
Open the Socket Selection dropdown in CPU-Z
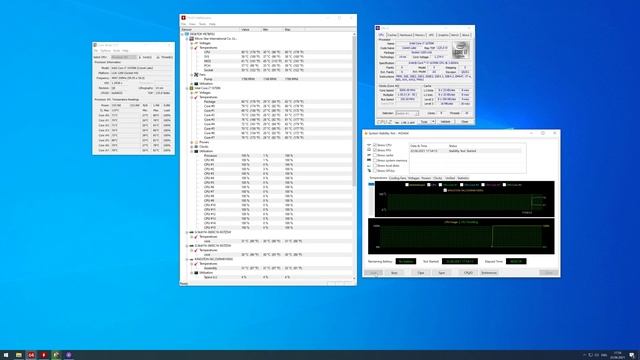pos(407,113)
